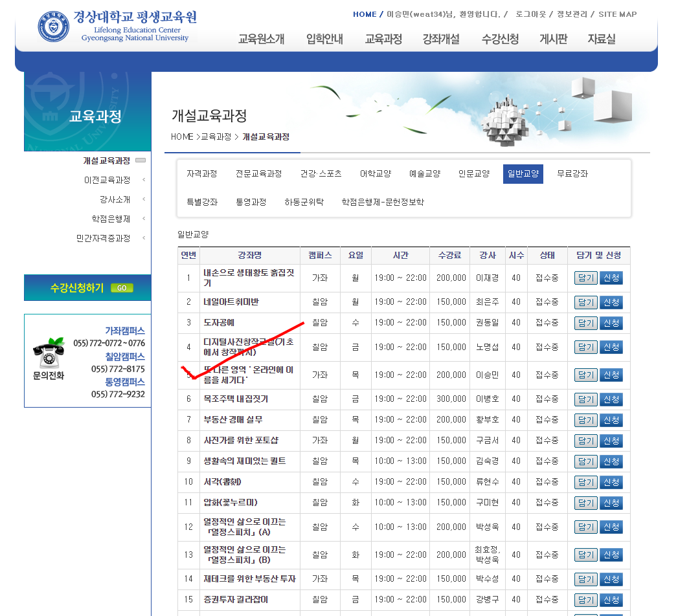The width and height of the screenshot is (678, 616).
Task: Click 신청 for 부동산 경매 실무
Action: click(611, 420)
